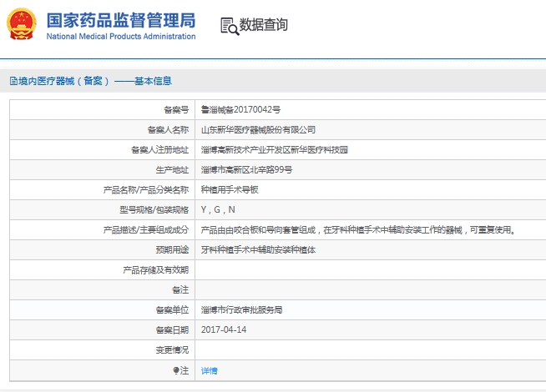
Task: Select model value Y，G，N
Action: [x=218, y=209]
